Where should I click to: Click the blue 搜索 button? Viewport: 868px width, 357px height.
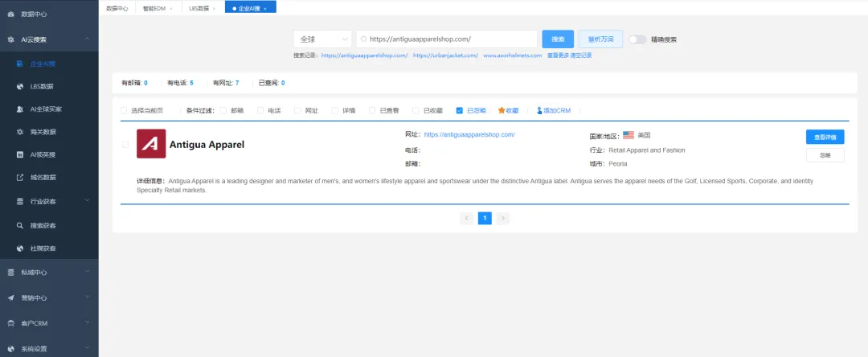[558, 39]
